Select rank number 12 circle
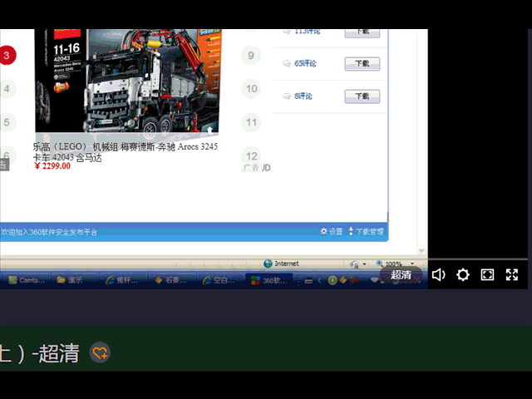This screenshot has height=399, width=532. coord(251,156)
